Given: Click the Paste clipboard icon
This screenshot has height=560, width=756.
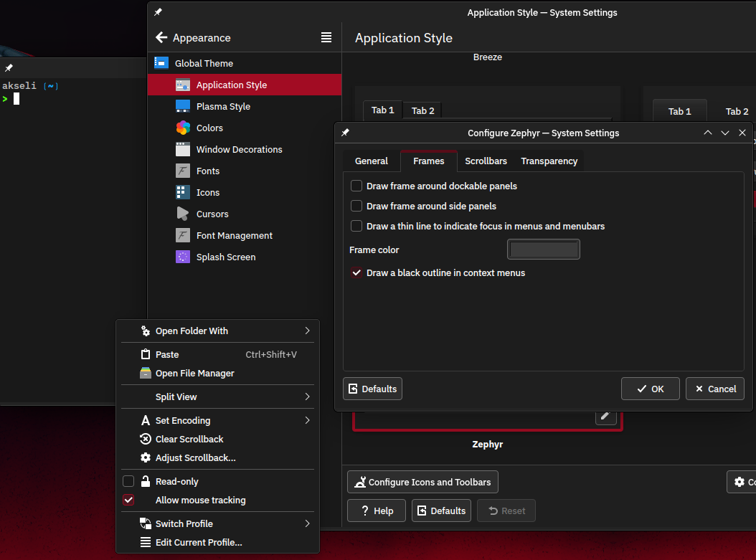Looking at the screenshot, I should point(145,354).
